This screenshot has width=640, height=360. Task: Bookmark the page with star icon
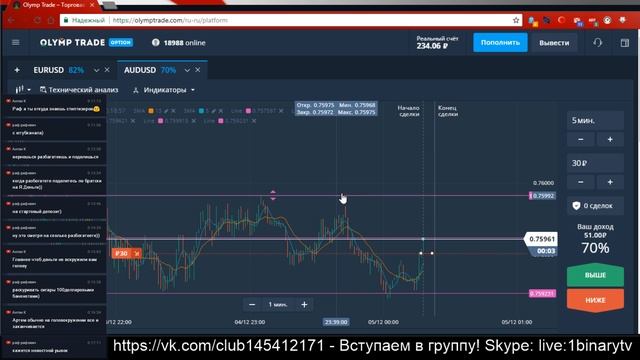tap(516, 20)
